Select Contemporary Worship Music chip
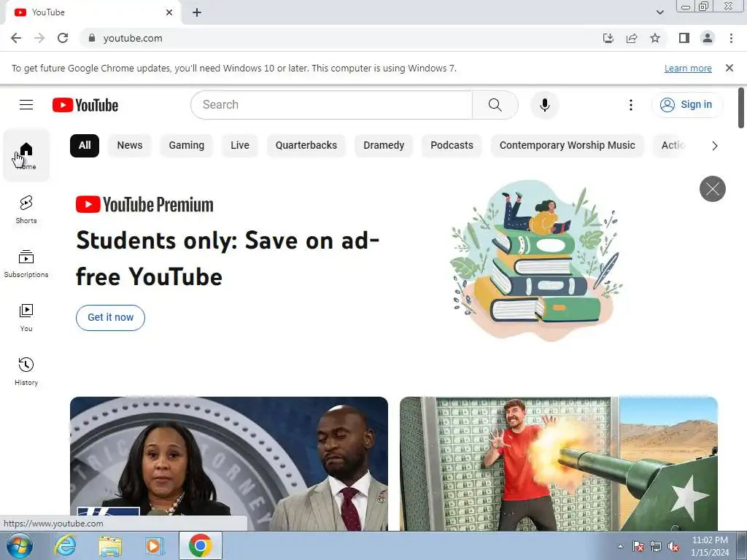This screenshot has height=560, width=747. (567, 146)
